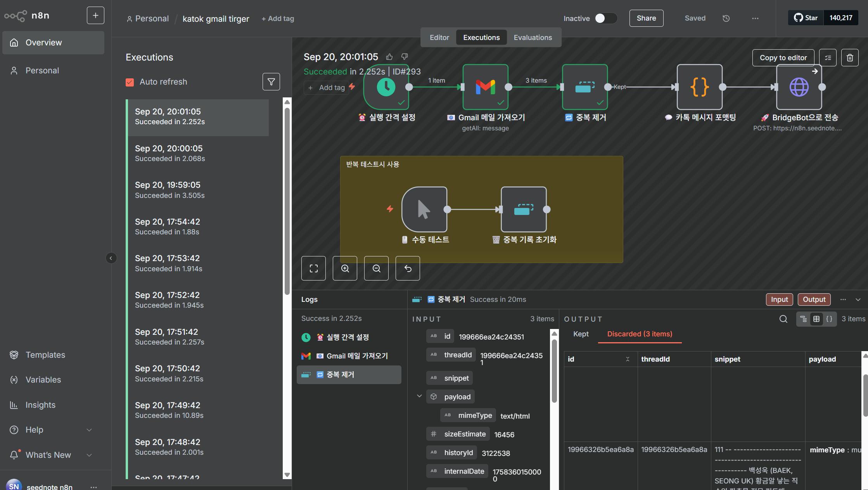
Task: Toggle the Input panel button in the logs
Action: click(x=779, y=300)
